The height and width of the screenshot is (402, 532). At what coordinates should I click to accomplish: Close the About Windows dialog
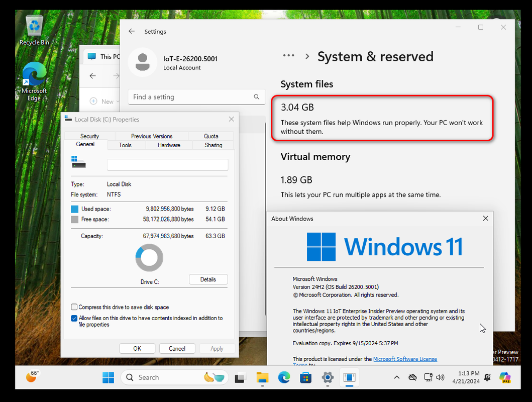pos(485,219)
